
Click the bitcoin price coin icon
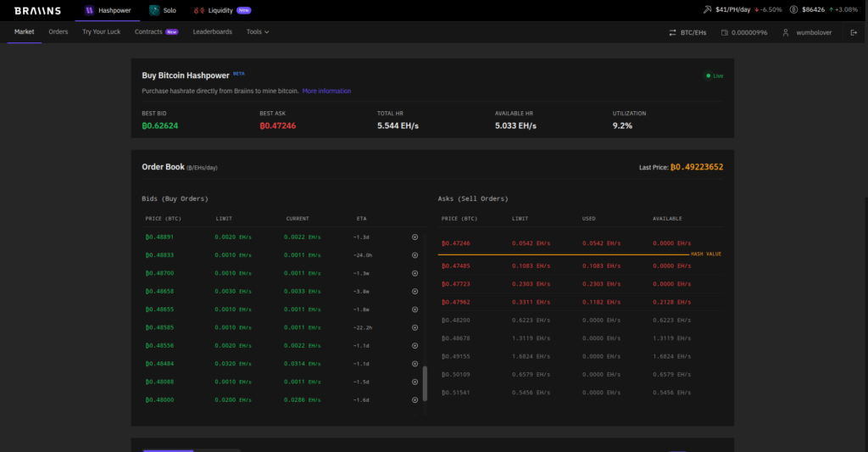tap(793, 10)
